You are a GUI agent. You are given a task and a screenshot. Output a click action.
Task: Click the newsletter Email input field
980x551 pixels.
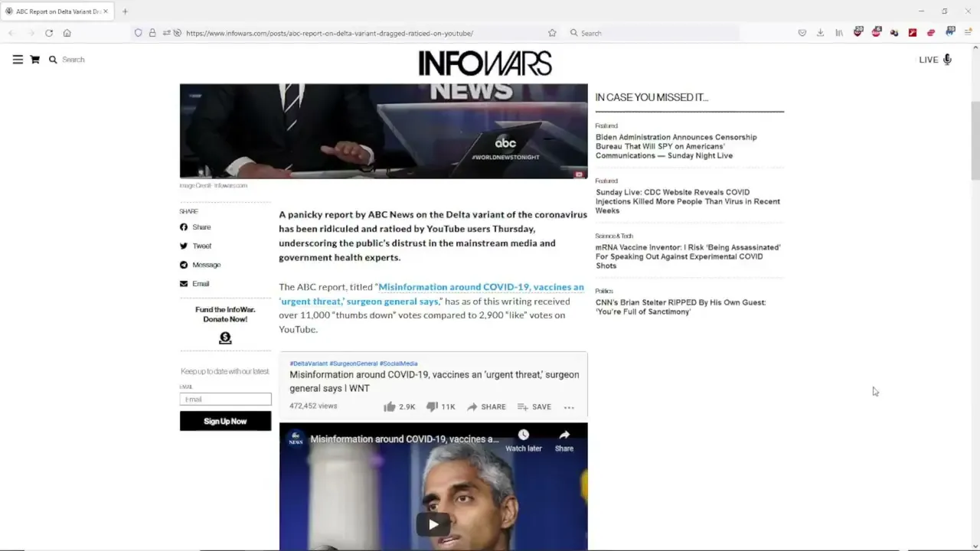[225, 399]
